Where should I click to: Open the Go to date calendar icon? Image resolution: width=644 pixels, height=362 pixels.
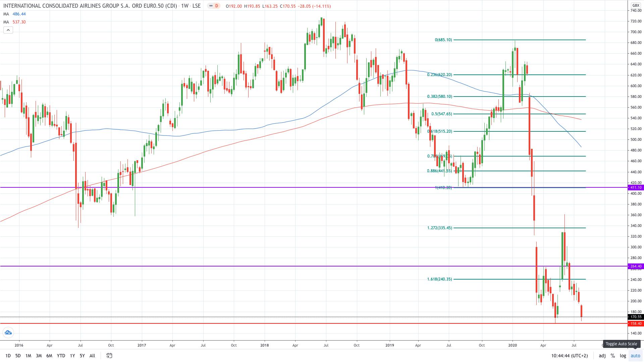coord(109,356)
